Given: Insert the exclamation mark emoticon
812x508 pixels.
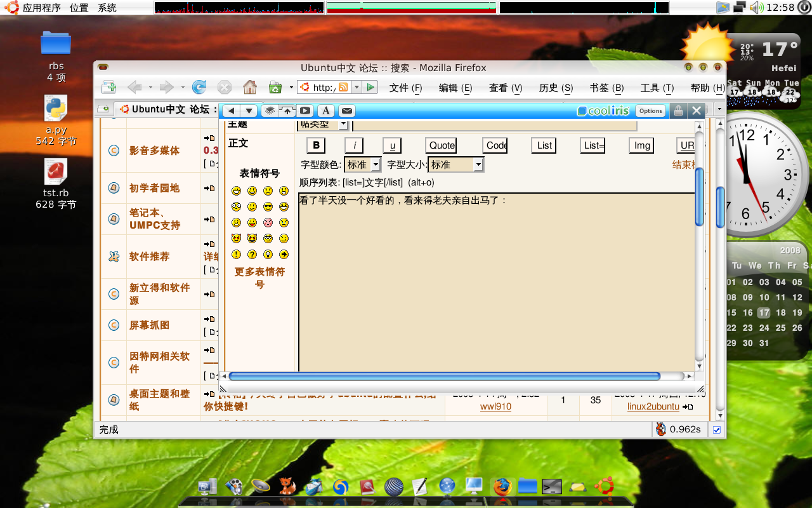Looking at the screenshot, I should pos(236,254).
